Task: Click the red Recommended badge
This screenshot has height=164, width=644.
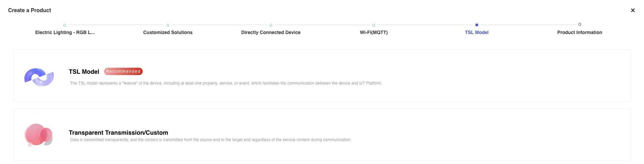Action: [123, 71]
